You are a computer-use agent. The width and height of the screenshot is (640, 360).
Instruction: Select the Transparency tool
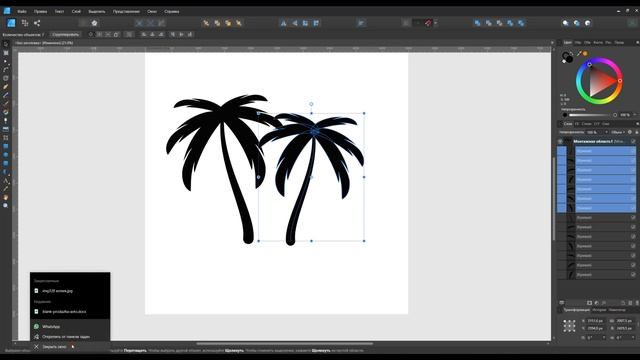[6, 121]
